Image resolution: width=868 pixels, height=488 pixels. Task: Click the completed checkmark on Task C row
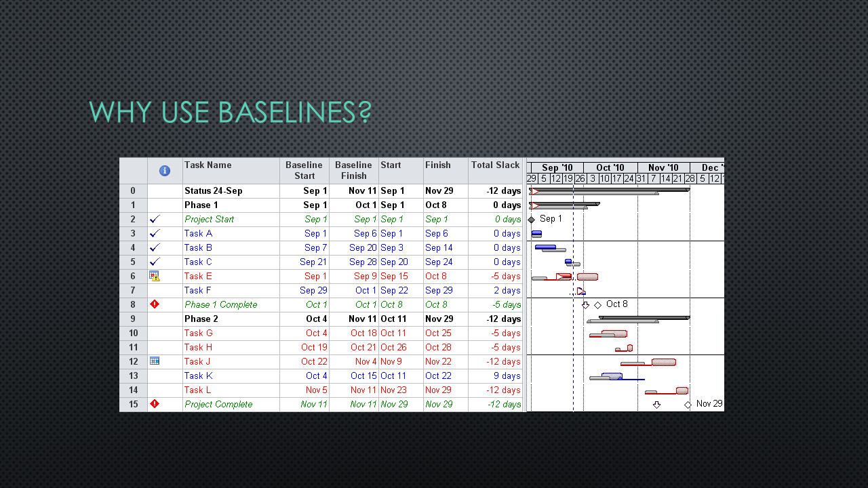[155, 262]
